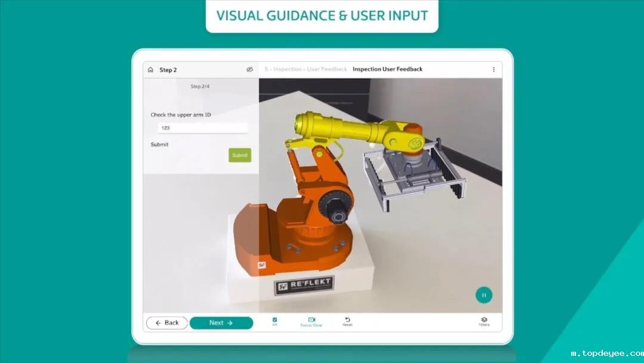Go to the home screen icon
The image size is (644, 363).
(x=150, y=70)
